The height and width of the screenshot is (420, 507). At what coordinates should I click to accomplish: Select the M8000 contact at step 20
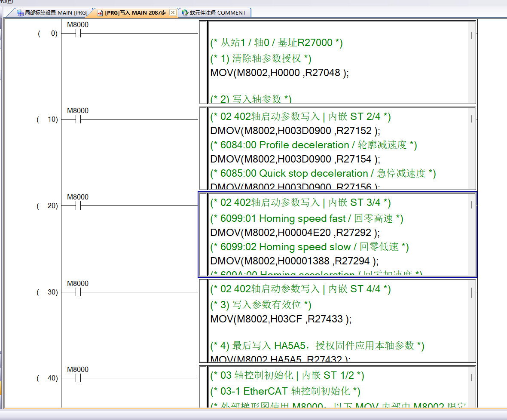point(78,205)
